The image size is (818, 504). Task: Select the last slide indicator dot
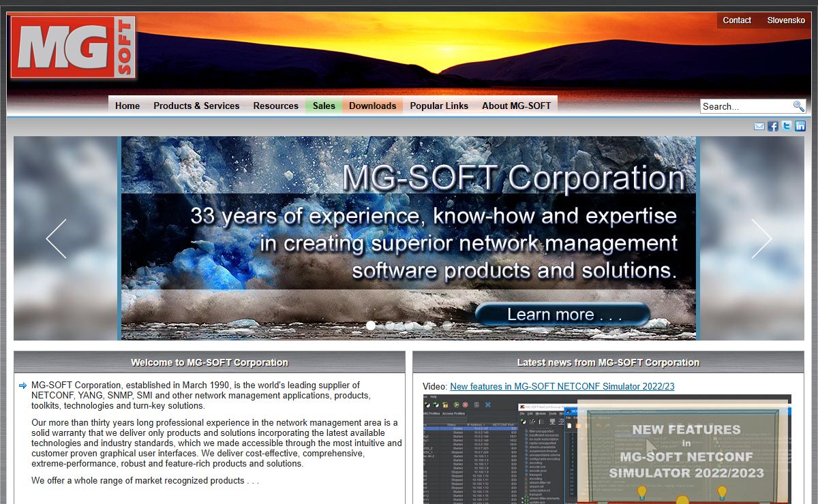pyautogui.click(x=447, y=326)
